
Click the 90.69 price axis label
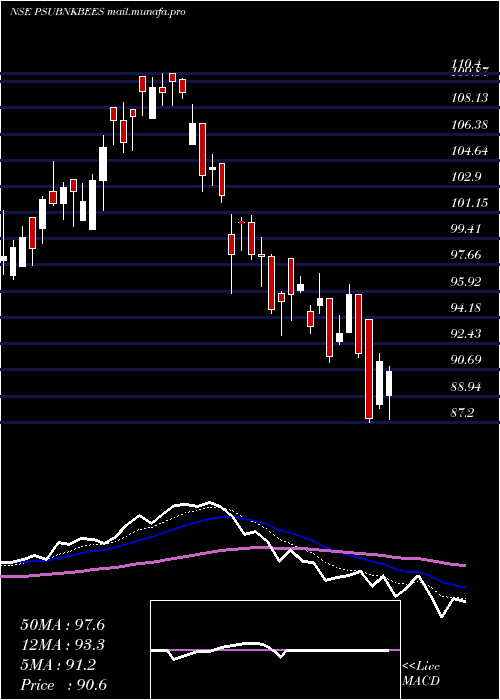coord(467,360)
